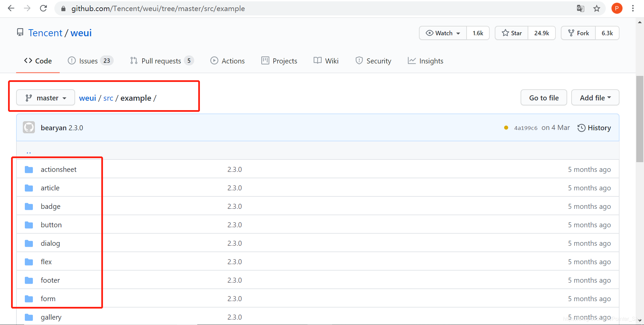Open the article folder
The width and height of the screenshot is (644, 325).
point(50,188)
